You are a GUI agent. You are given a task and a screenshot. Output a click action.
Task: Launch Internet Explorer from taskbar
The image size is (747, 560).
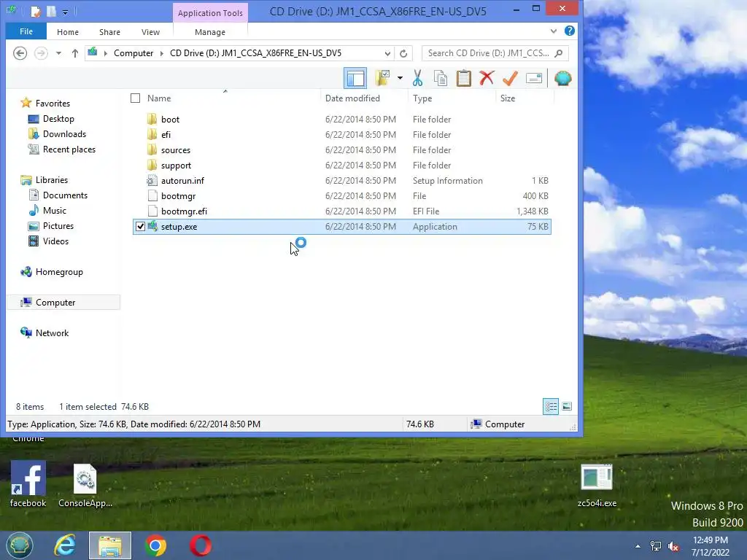pyautogui.click(x=64, y=545)
